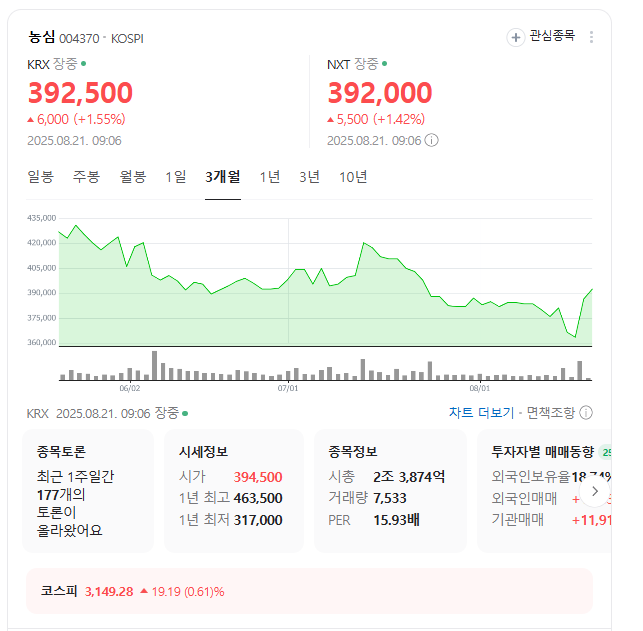
Task: Open the 차트 더보기 link
Action: pos(481,413)
